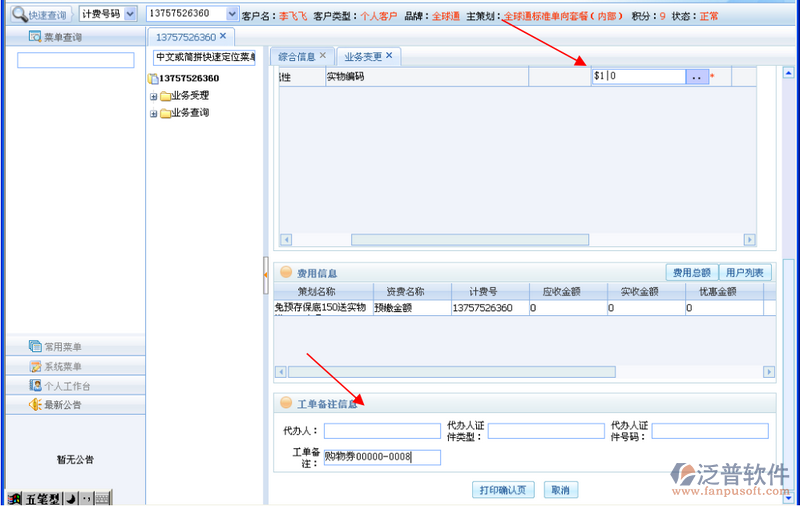800x507 pixels.
Task: Click the IME half-moon width toggle
Action: point(72,498)
